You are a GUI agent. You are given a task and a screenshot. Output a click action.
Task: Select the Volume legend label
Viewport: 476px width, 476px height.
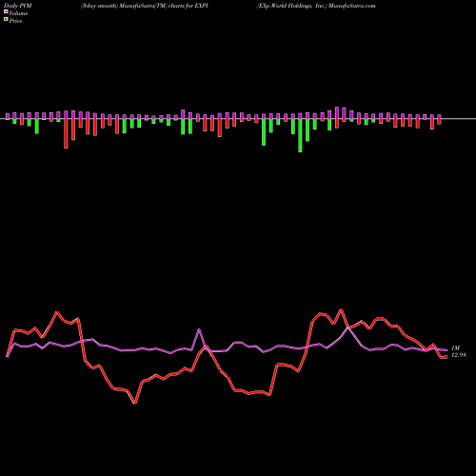pos(18,13)
